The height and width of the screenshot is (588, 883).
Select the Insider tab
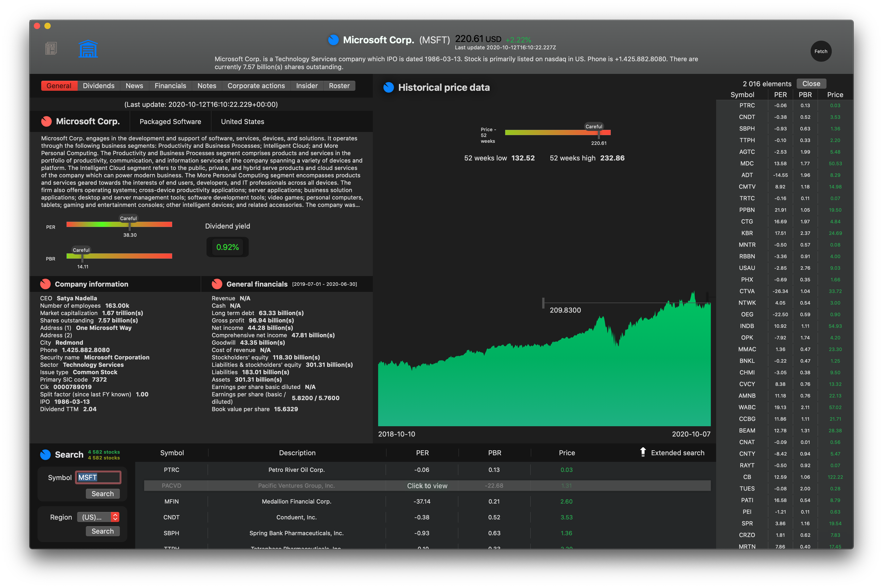point(307,86)
